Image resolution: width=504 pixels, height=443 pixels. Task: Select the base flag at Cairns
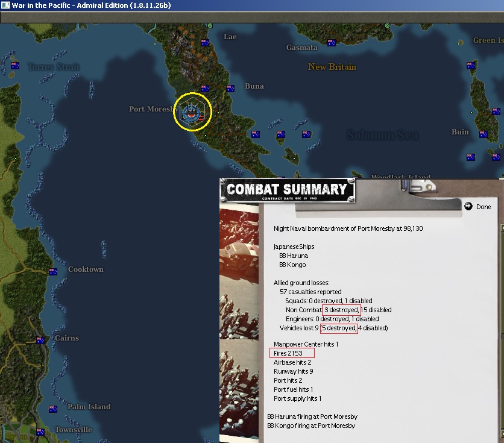click(x=40, y=340)
